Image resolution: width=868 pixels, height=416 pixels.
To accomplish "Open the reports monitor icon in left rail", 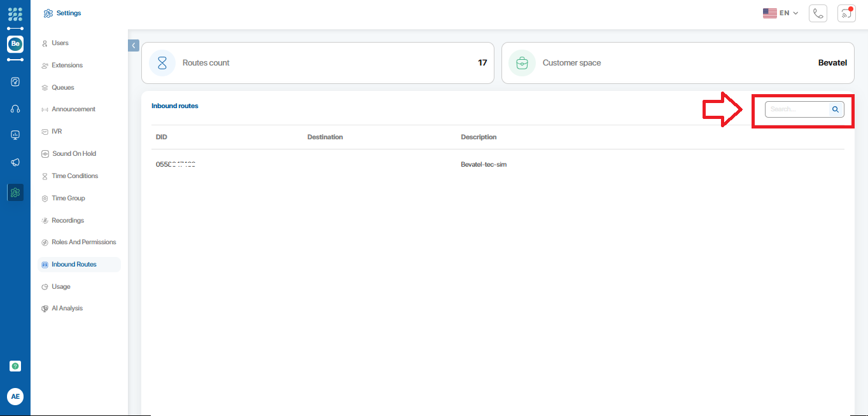I will coord(15,135).
